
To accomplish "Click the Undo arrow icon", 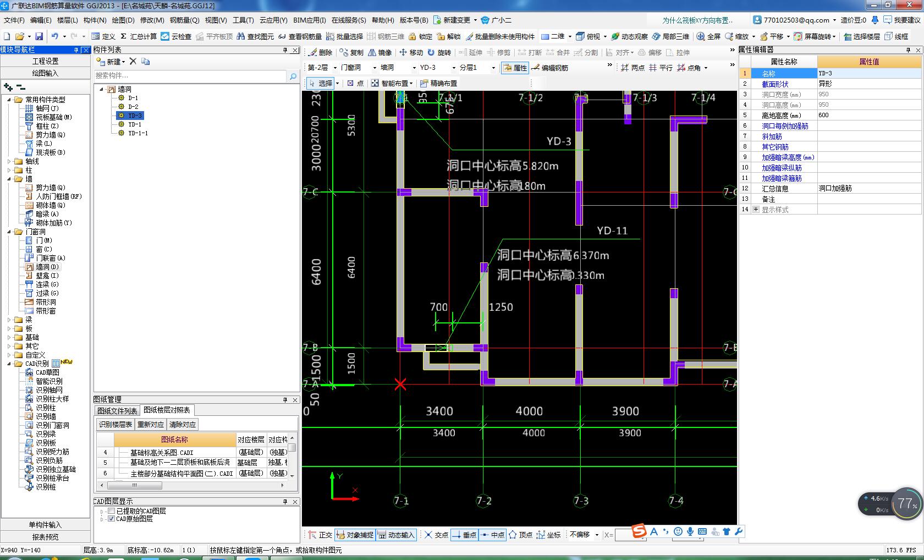I will pos(54,36).
